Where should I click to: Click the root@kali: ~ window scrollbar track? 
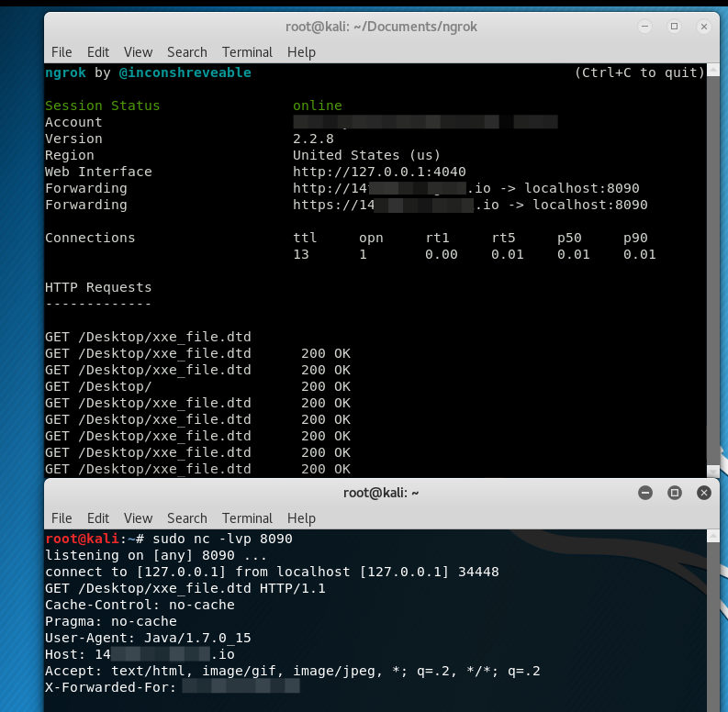(x=712, y=627)
